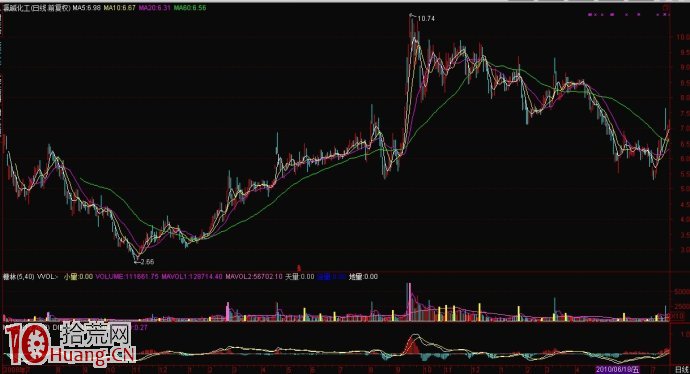Image resolution: width=690 pixels, height=374 pixels.
Task: Click the small red marker above volume header
Action: [299, 268]
